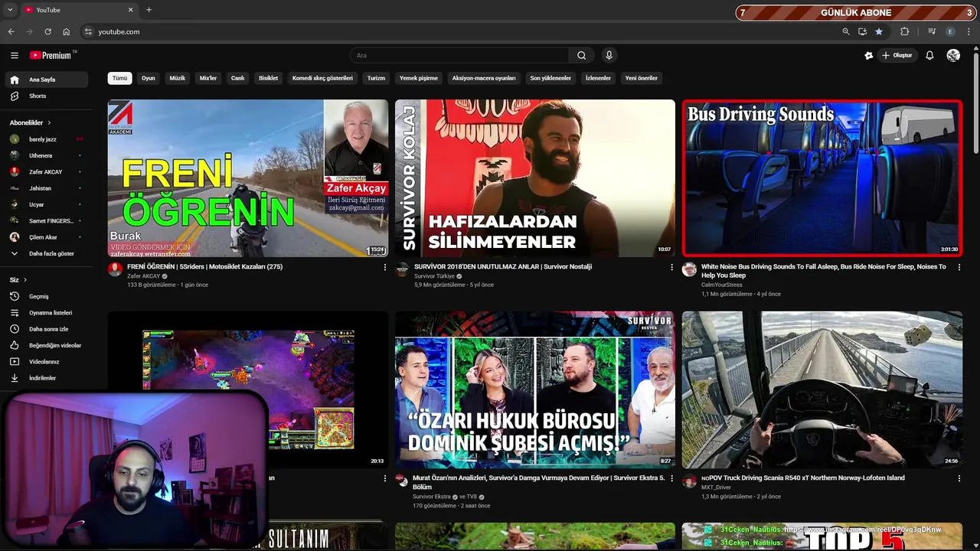Open Geçmiş history in sidebar
This screenshot has width=980, height=551.
(x=46, y=296)
